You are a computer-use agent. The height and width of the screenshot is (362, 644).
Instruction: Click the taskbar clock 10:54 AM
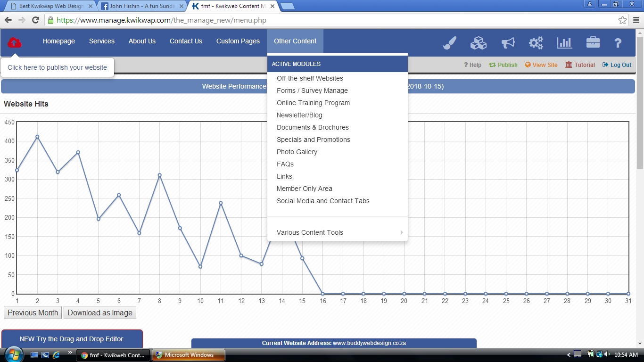tap(627, 354)
